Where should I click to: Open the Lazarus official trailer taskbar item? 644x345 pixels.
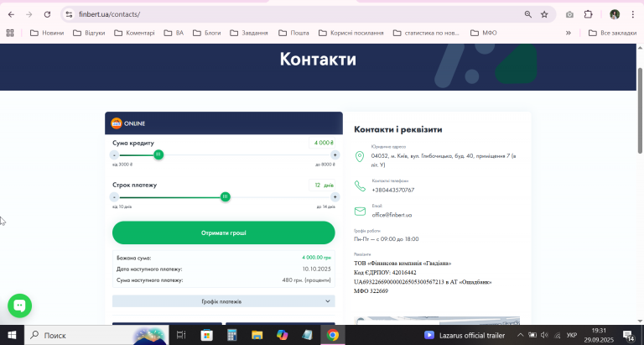[465, 335]
